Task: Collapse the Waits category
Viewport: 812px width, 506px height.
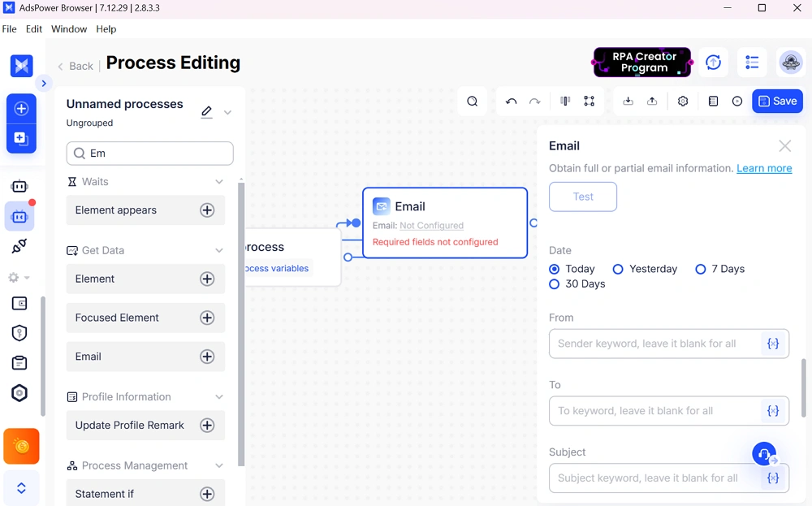Action: 218,181
